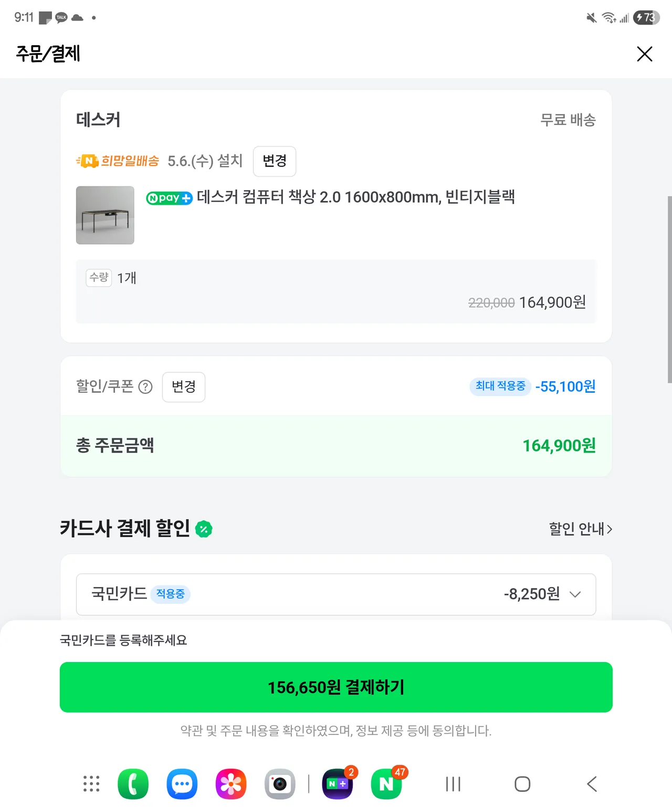
Task: Expand the 국민카드 discount dropdown
Action: click(575, 594)
